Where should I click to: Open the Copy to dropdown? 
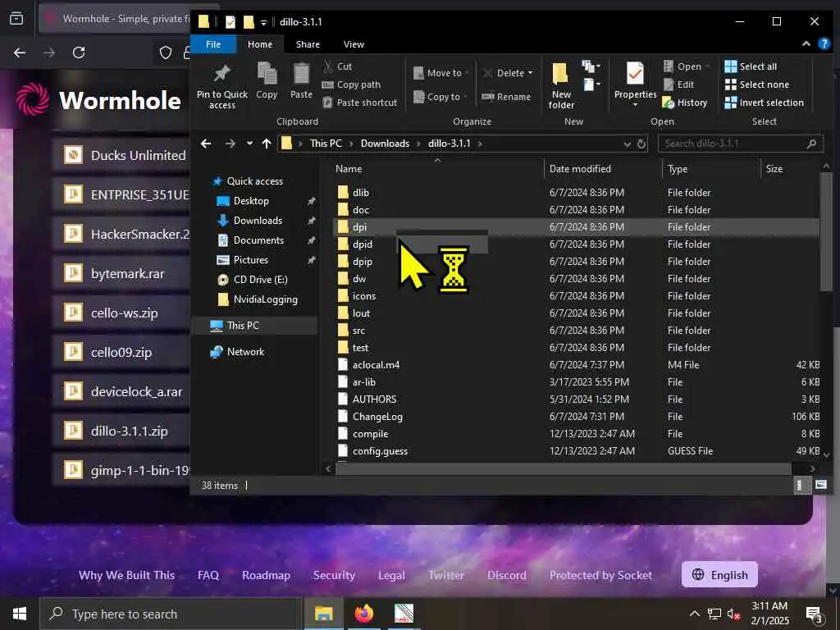pyautogui.click(x=441, y=97)
